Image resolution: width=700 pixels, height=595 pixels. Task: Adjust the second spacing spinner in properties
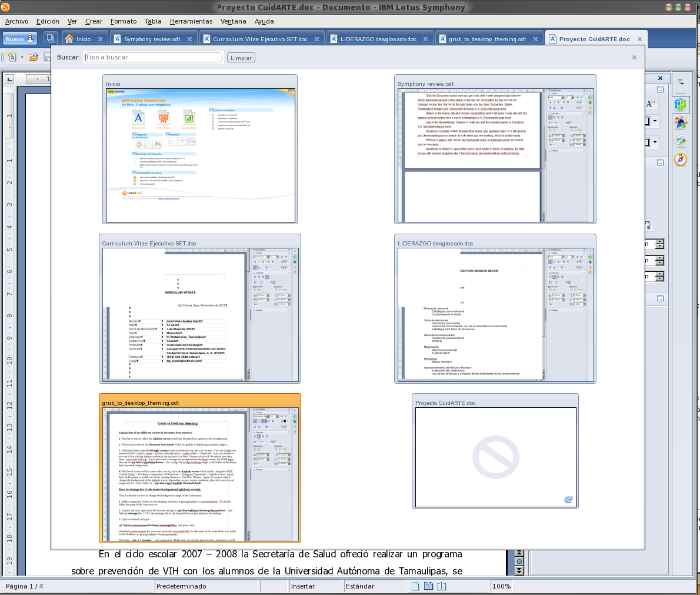[x=659, y=261]
